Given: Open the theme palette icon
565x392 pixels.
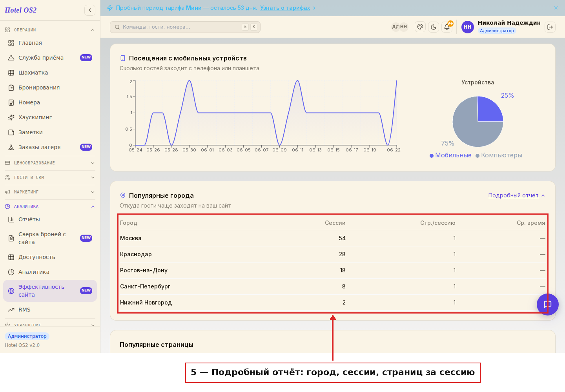Looking at the screenshot, I should (420, 27).
